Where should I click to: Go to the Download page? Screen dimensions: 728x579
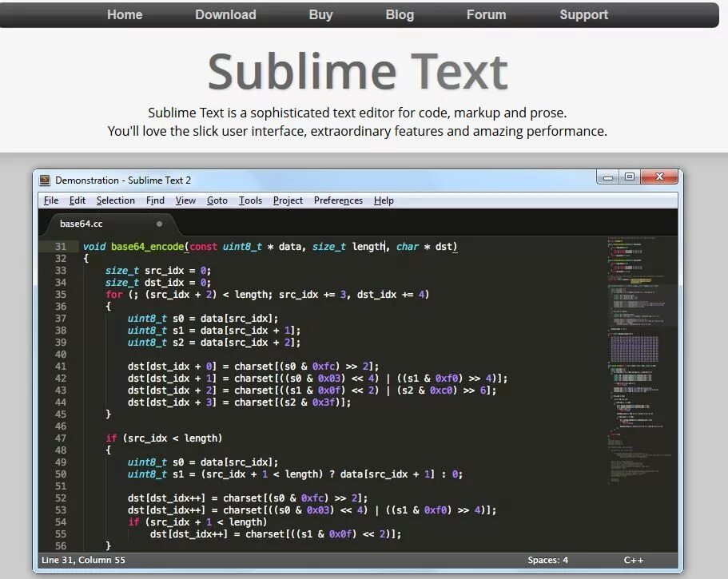[x=225, y=15]
